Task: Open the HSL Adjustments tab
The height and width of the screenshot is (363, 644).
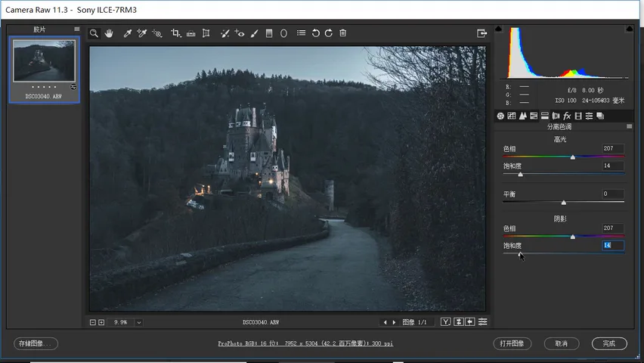Action: click(534, 116)
